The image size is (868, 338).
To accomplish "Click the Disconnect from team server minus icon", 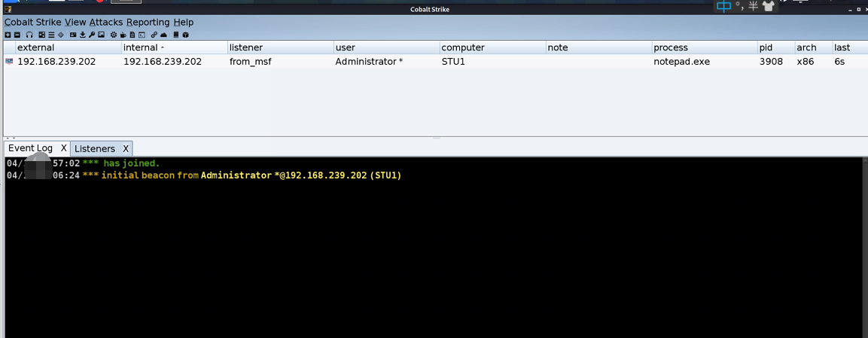I will point(17,35).
